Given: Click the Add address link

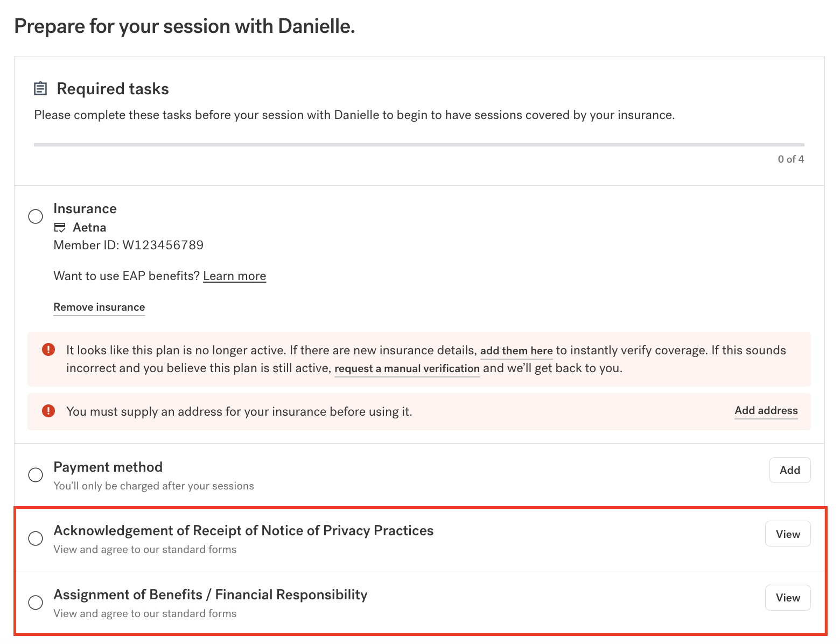Looking at the screenshot, I should click(766, 410).
